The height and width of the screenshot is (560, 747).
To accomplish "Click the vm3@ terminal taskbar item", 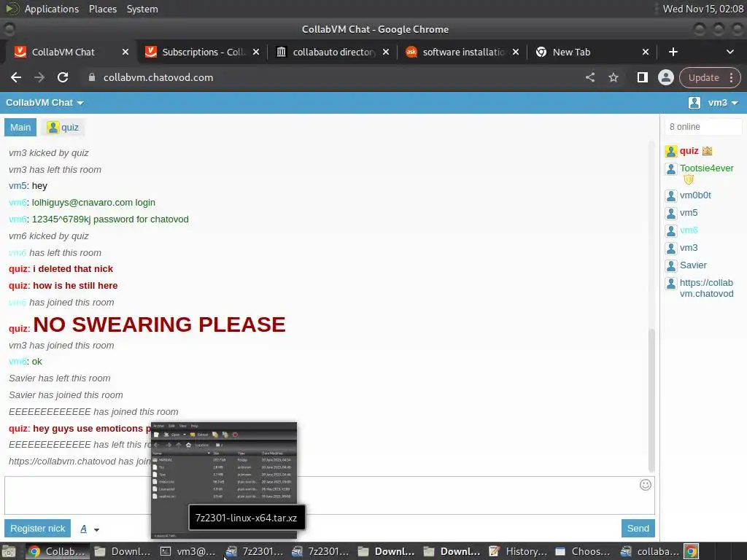I will (188, 551).
